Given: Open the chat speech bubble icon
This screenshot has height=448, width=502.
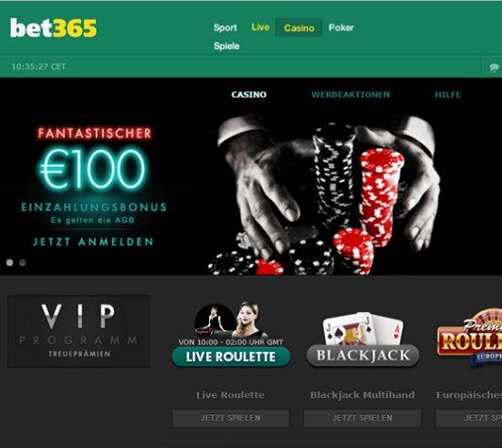Looking at the screenshot, I should (x=494, y=68).
